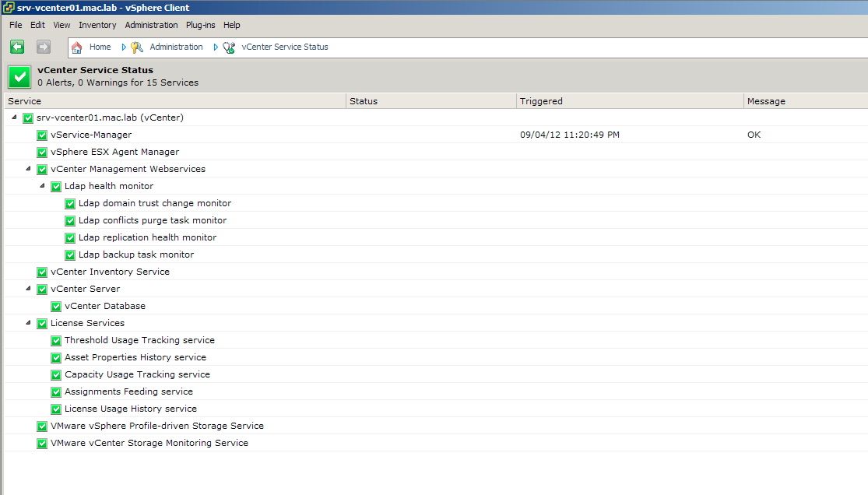Open the arrow dropdown after Home breadcrumb
The image size is (868, 495).
(x=124, y=47)
